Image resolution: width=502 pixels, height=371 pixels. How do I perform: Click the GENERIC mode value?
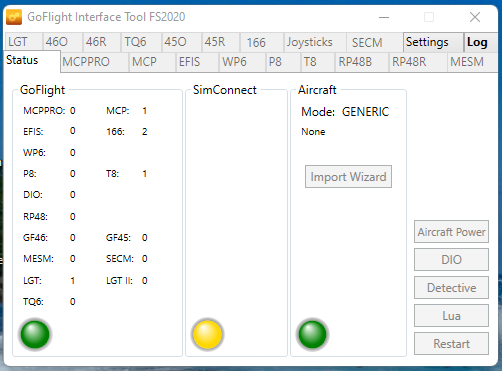[x=365, y=112]
